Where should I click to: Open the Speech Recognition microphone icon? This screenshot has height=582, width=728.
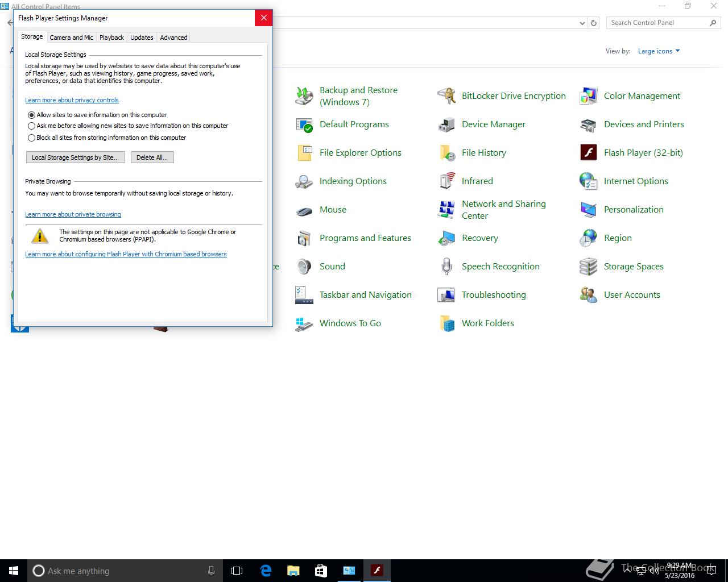tap(446, 267)
